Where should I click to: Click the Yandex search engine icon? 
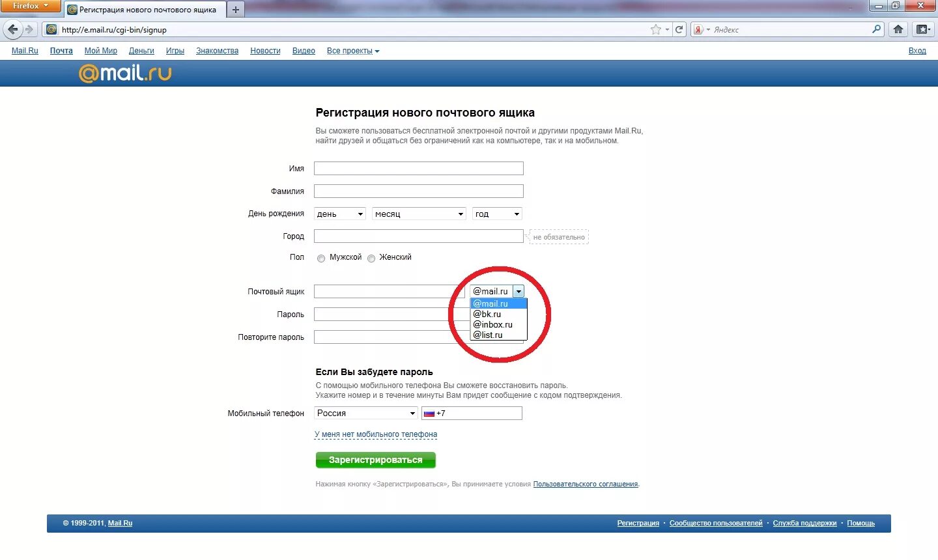698,29
